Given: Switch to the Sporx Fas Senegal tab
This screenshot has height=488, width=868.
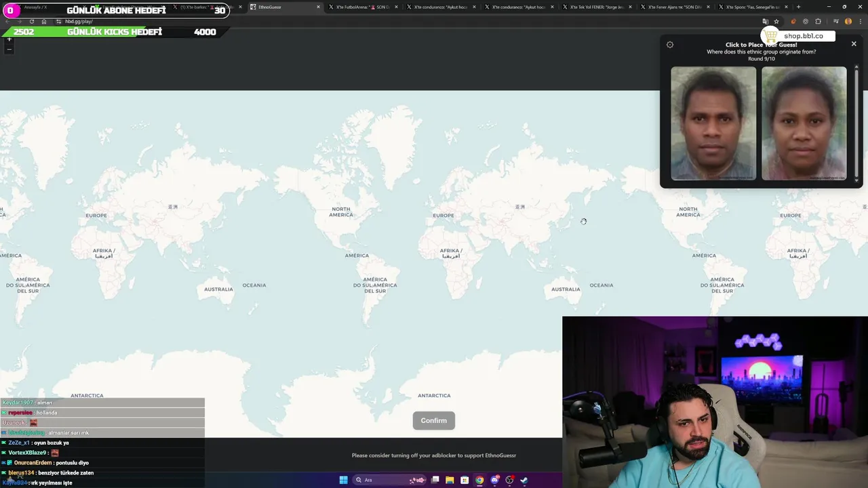Looking at the screenshot, I should (753, 7).
